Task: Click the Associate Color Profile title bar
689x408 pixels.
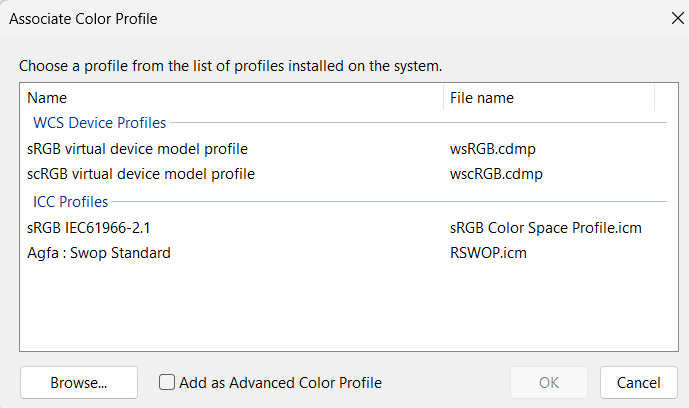Action: (x=300, y=18)
